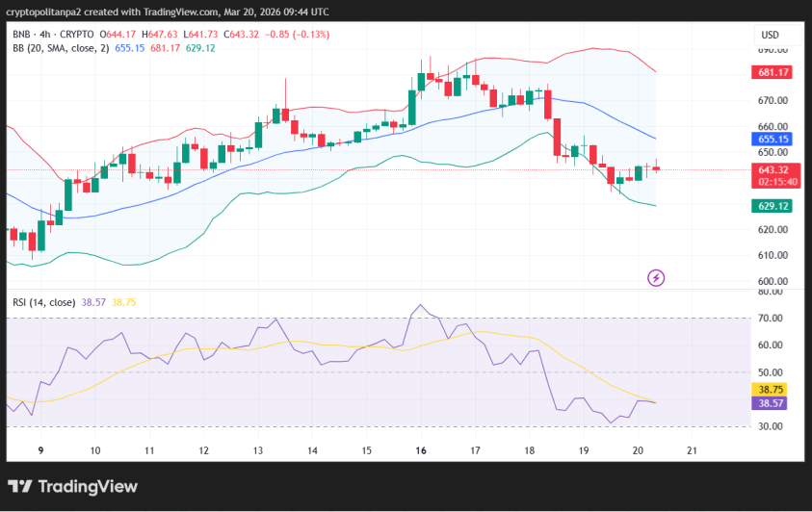Click the red 643.32 current price tag

[773, 169]
